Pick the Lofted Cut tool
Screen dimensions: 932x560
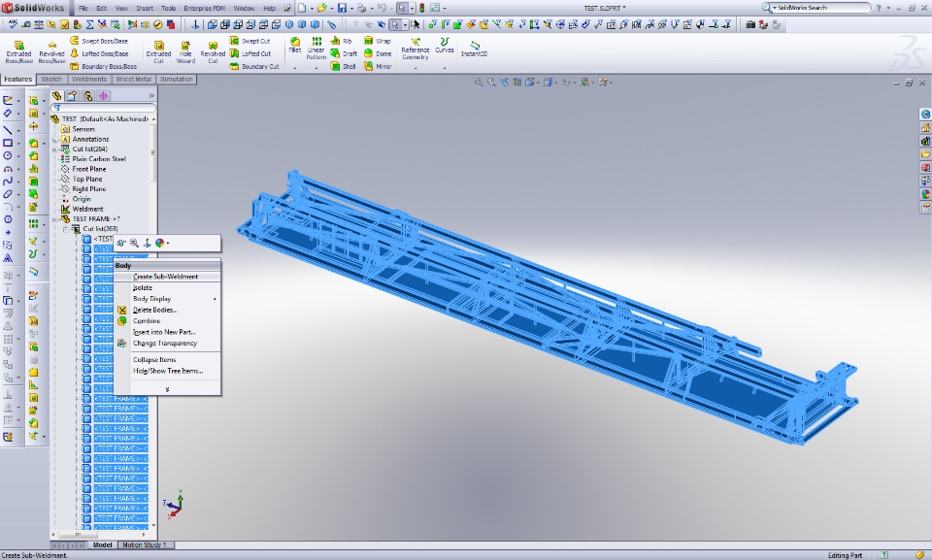point(250,53)
